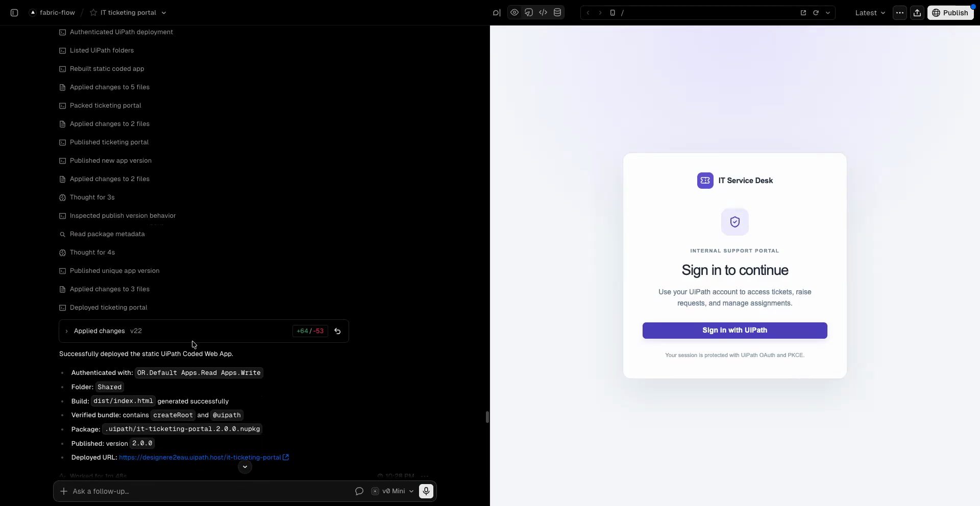Viewport: 980px width, 506px height.
Task: Click the 'dist/index.html' code text
Action: (x=123, y=401)
